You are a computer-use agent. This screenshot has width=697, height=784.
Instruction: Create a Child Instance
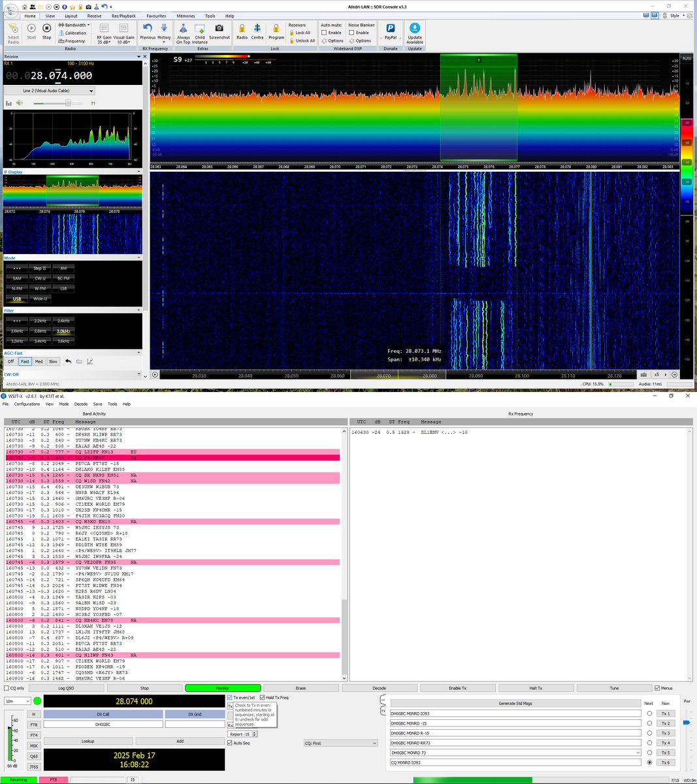pos(200,33)
